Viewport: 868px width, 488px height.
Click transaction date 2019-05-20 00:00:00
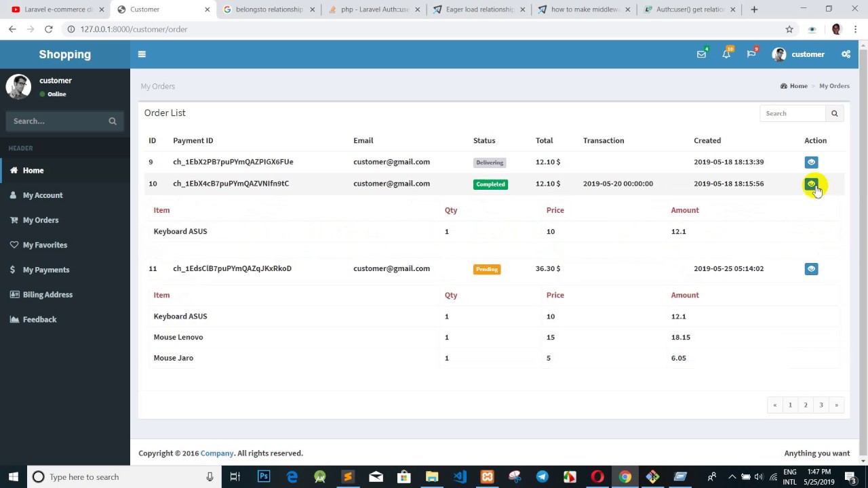point(618,184)
